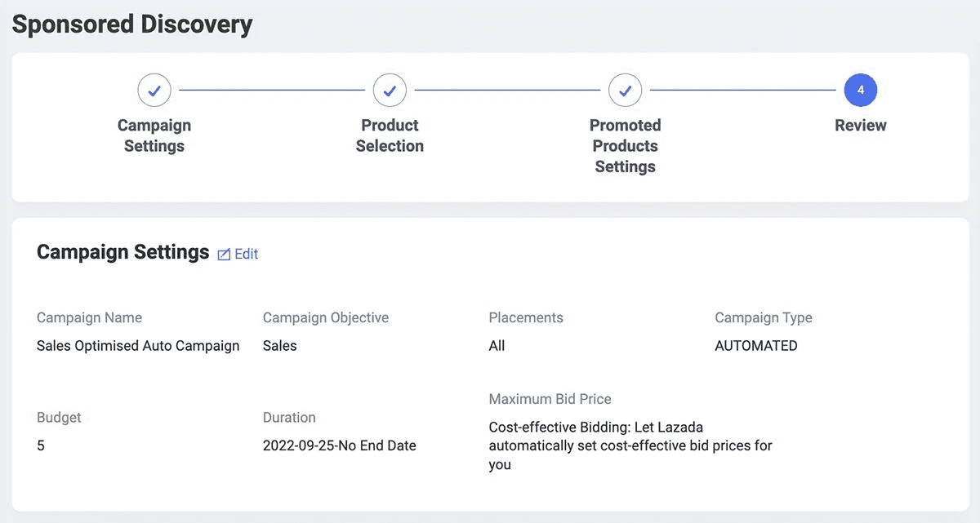Click the Campaign Settings section heading
980x523 pixels.
[123, 252]
